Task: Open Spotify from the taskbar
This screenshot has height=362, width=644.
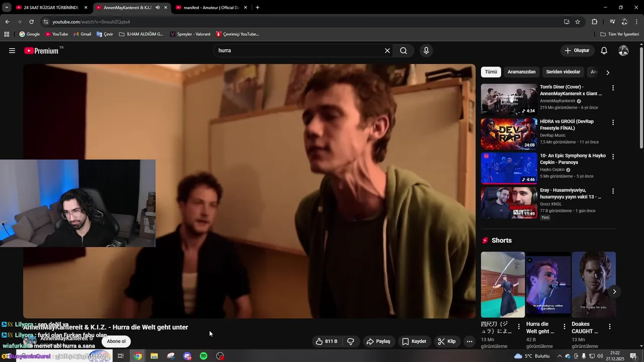Action: tap(204, 356)
